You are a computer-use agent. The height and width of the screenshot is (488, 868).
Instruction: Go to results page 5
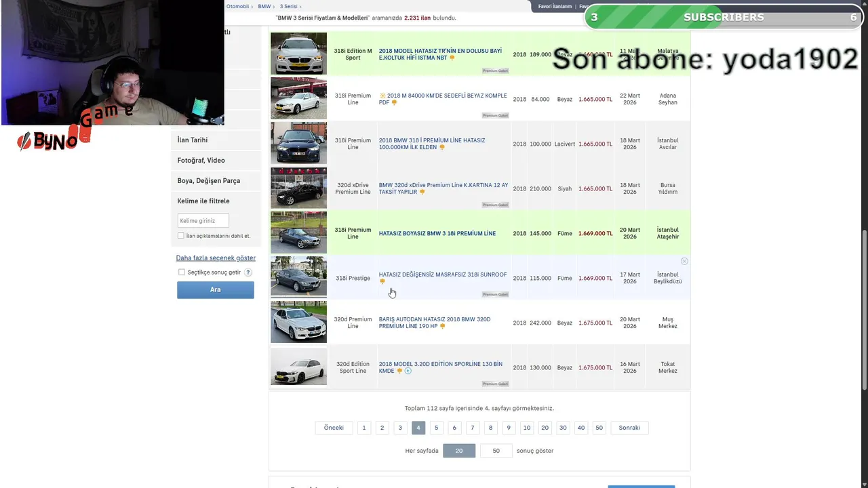tap(437, 428)
